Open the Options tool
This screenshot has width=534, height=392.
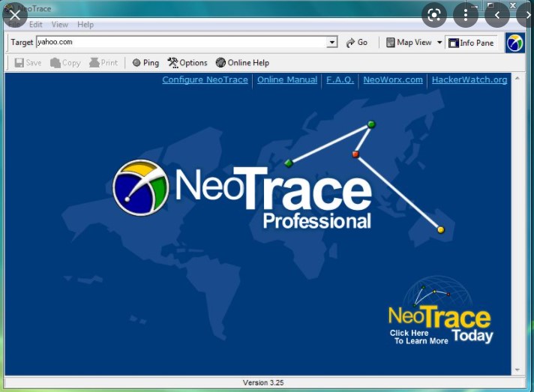click(x=187, y=63)
